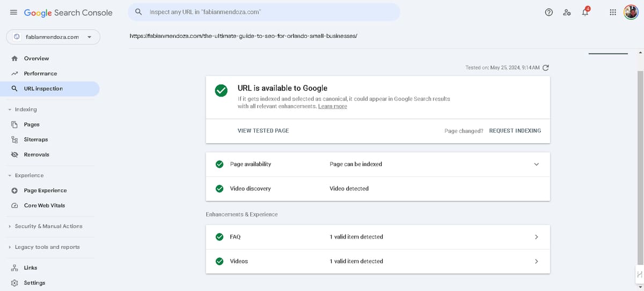Open the fabianmendoza.com property dropdown

tap(53, 37)
